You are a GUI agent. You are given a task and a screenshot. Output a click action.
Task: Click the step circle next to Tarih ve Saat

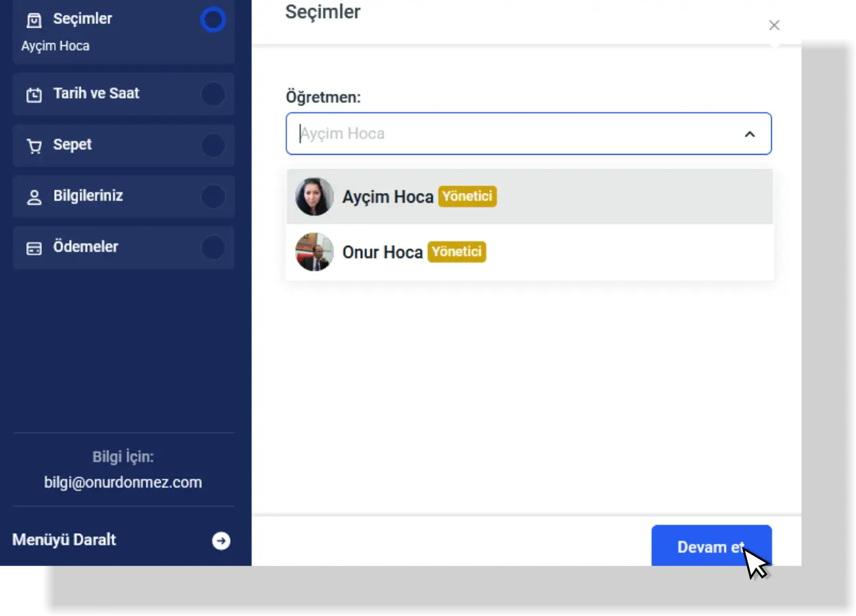tap(213, 94)
